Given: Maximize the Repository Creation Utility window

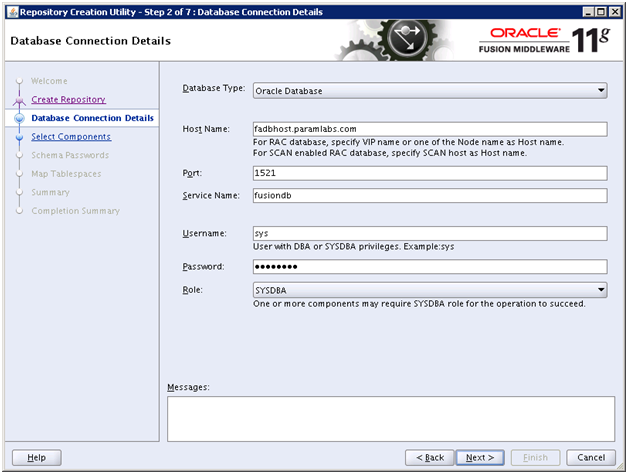Looking at the screenshot, I should click(x=601, y=12).
